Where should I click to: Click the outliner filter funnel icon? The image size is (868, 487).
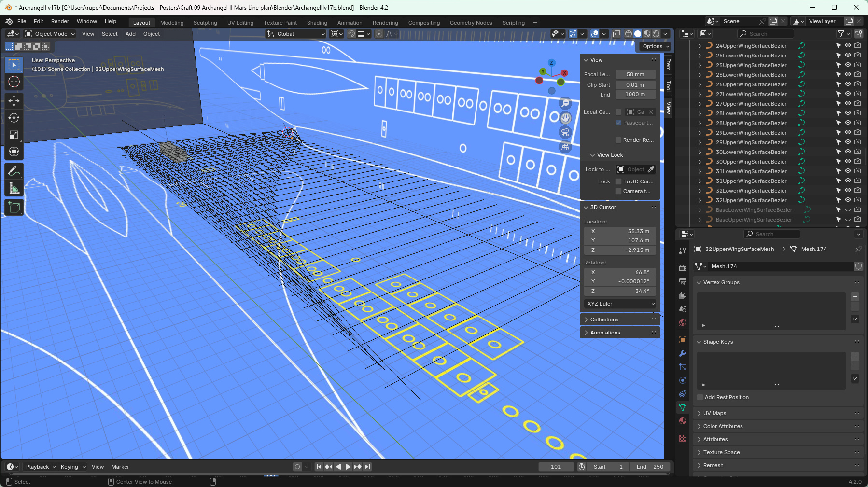point(841,34)
